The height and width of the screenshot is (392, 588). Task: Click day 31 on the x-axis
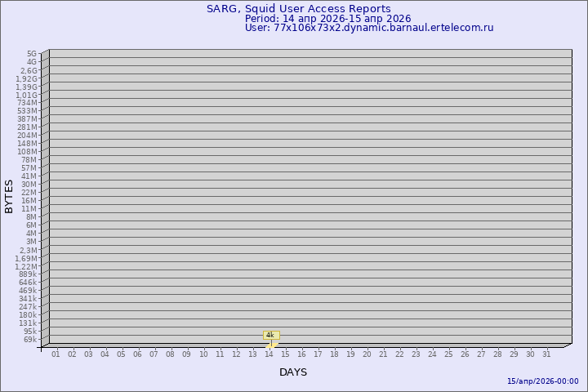pos(547,354)
